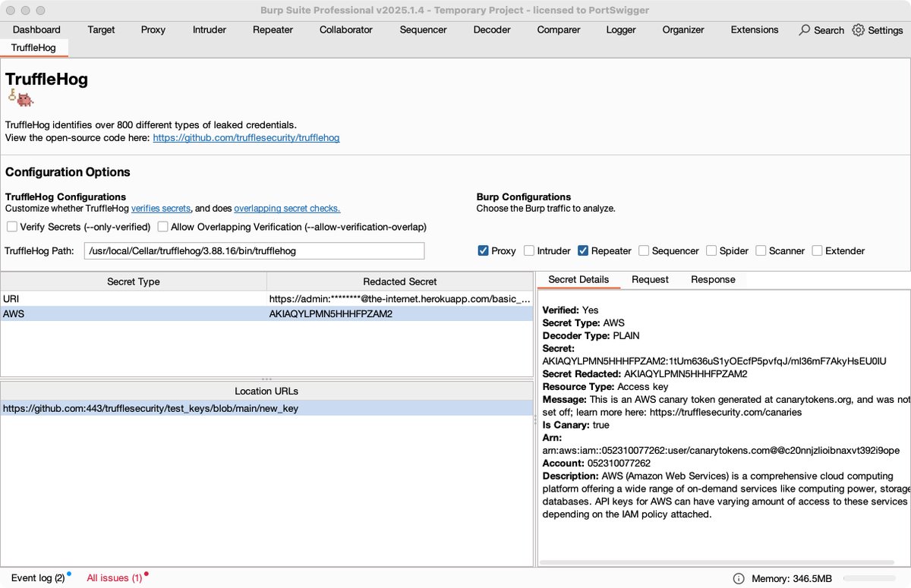Open the Dashboard tab
Screen dimensions: 911x588
pyautogui.click(x=36, y=30)
